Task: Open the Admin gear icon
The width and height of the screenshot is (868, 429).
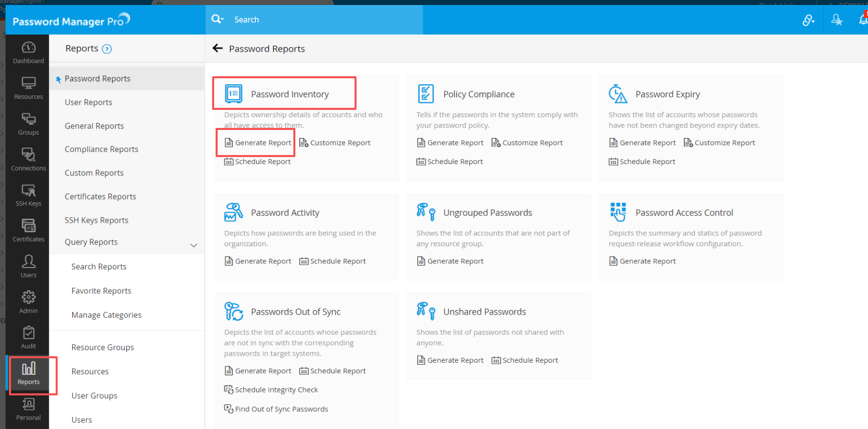Action: tap(28, 302)
